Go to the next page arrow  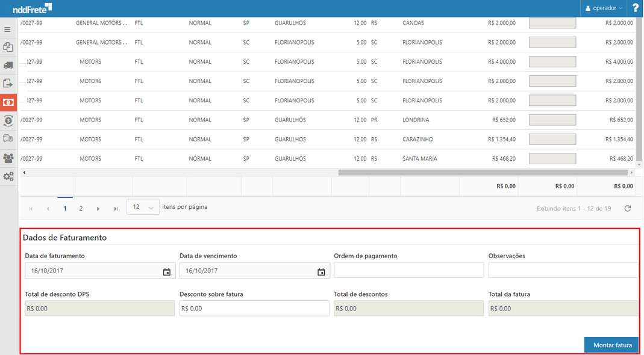click(98, 208)
